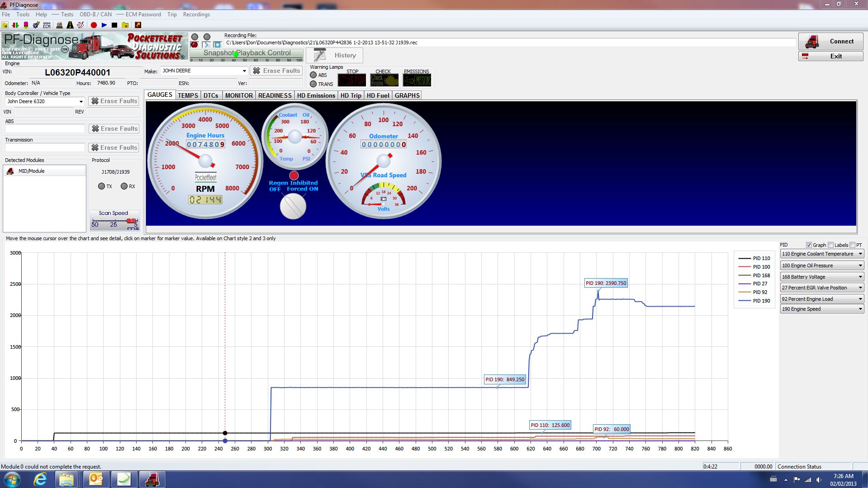Enable the PT checkbox

[852, 245]
